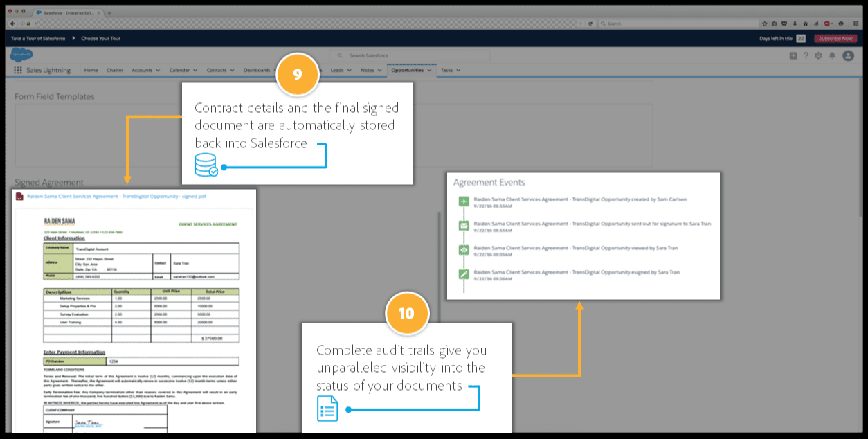Expand the Accounts tab chevron

pos(158,70)
